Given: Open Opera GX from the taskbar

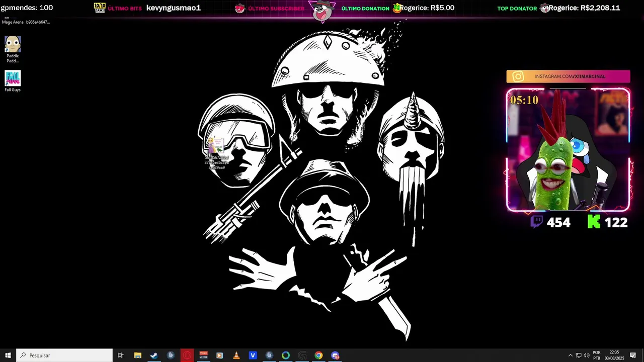Looking at the screenshot, I should click(187, 355).
